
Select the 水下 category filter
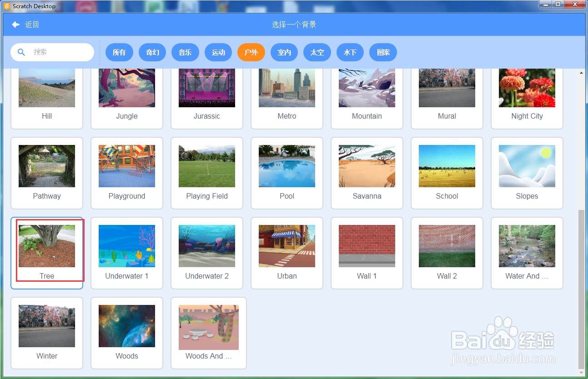pyautogui.click(x=350, y=52)
